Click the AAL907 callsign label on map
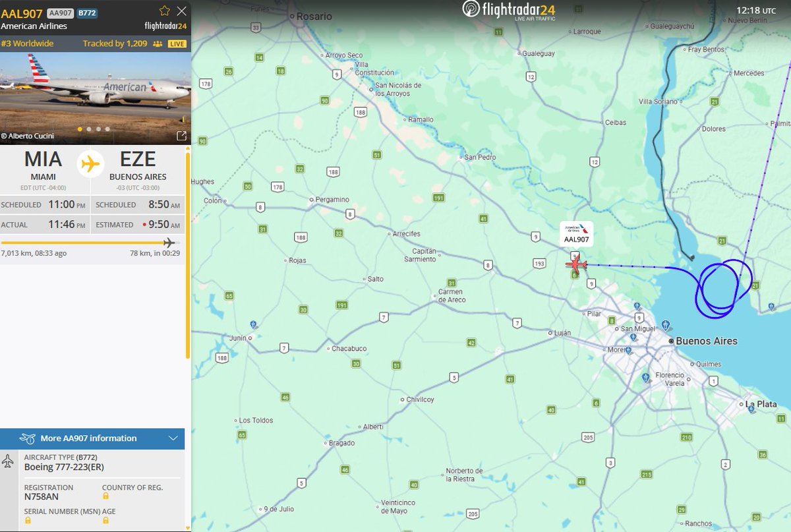Image resolution: width=791 pixels, height=532 pixels. coord(576,239)
